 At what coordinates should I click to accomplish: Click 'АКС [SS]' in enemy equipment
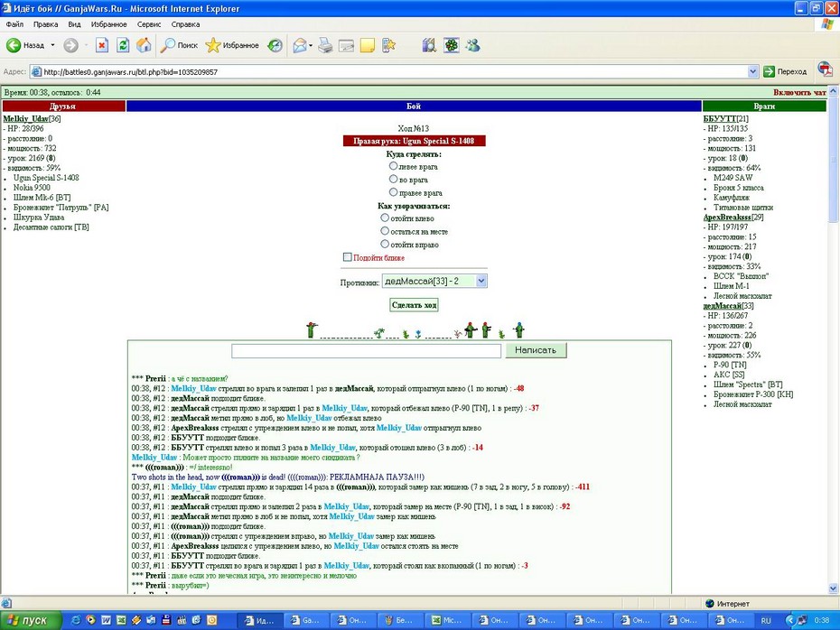729,375
